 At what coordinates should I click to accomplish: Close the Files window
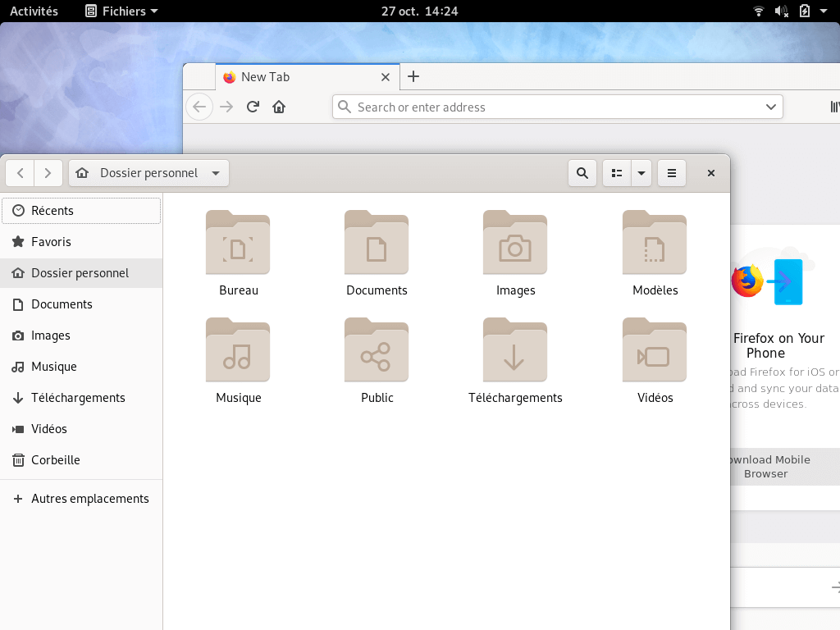(x=711, y=173)
